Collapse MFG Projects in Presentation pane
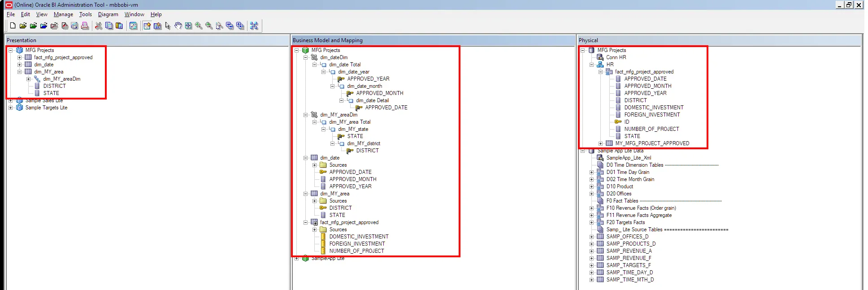868x290 pixels. click(11, 50)
